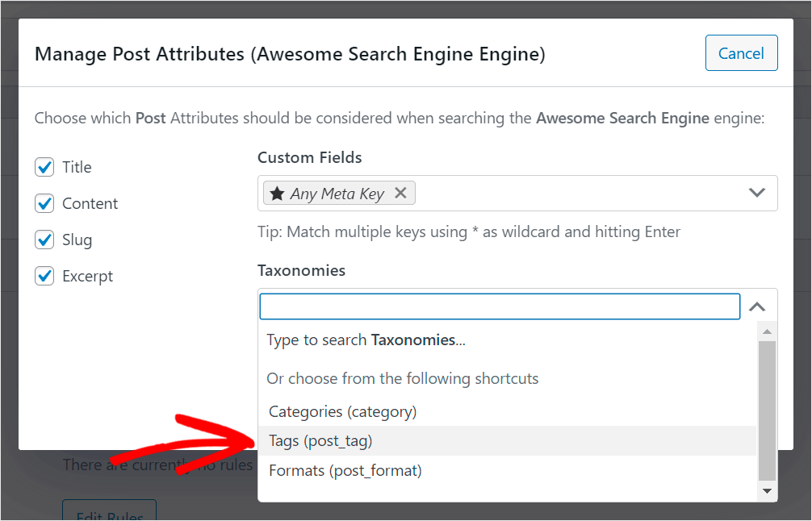The height and width of the screenshot is (521, 812).
Task: Collapse the Taxonomies dropdown chevron
Action: 757,306
